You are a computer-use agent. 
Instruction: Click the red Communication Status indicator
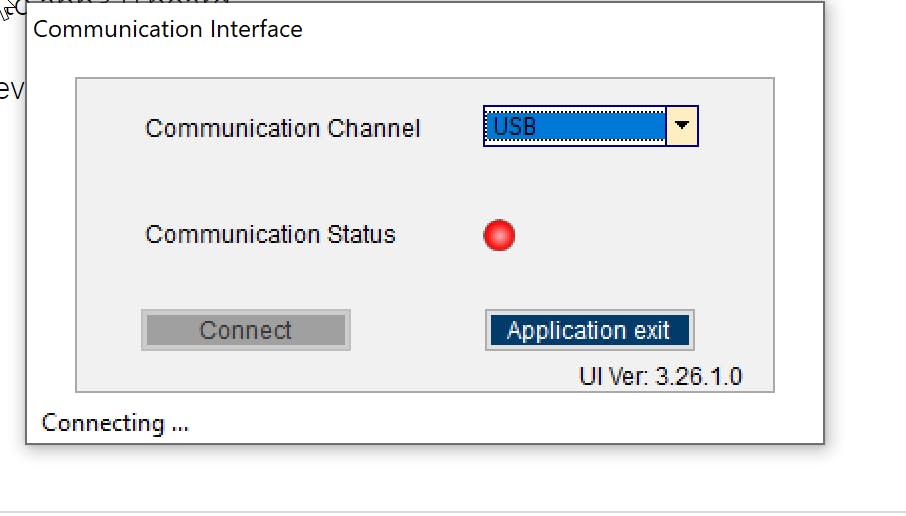coord(499,236)
